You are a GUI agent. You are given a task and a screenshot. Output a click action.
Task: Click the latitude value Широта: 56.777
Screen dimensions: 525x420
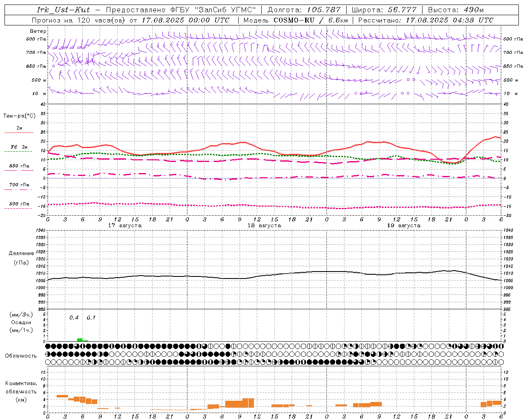[x=384, y=10]
